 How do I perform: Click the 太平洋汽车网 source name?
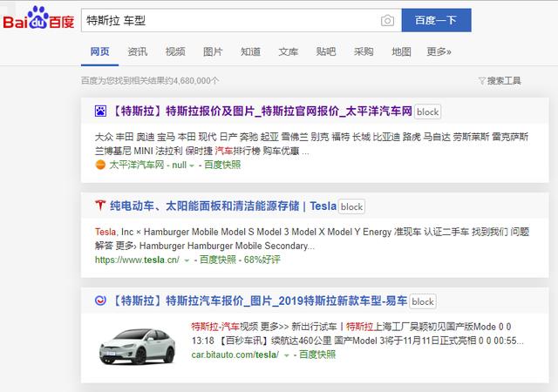[x=137, y=165]
